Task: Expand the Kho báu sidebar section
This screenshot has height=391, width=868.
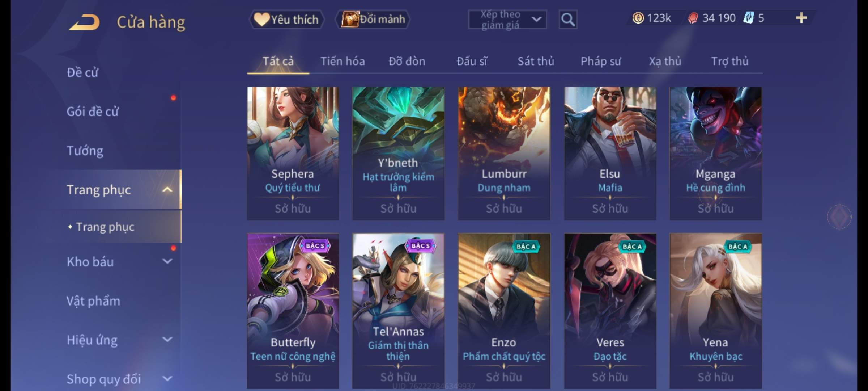Action: click(x=167, y=261)
